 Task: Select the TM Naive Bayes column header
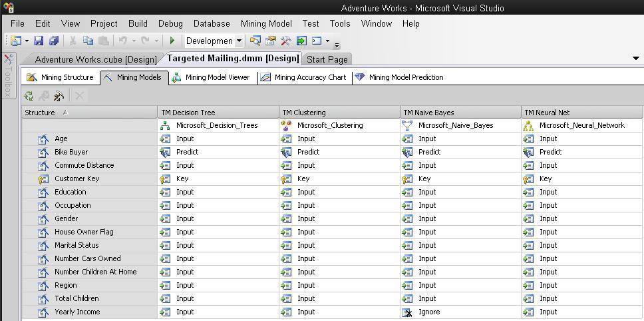click(460, 112)
